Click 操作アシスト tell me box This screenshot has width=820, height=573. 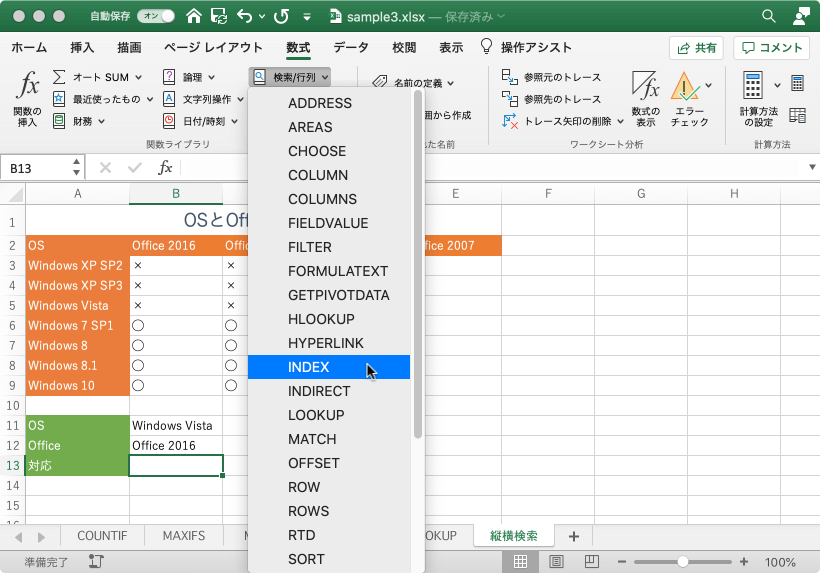pyautogui.click(x=526, y=48)
